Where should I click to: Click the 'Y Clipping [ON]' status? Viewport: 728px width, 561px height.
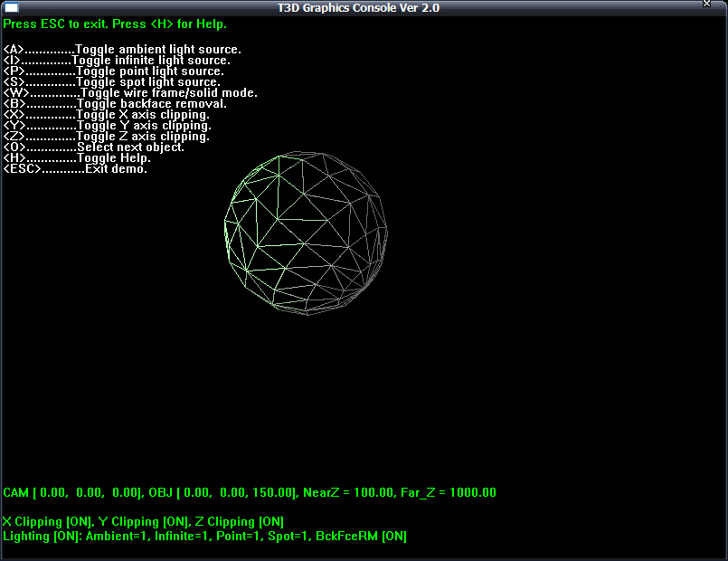click(x=145, y=522)
